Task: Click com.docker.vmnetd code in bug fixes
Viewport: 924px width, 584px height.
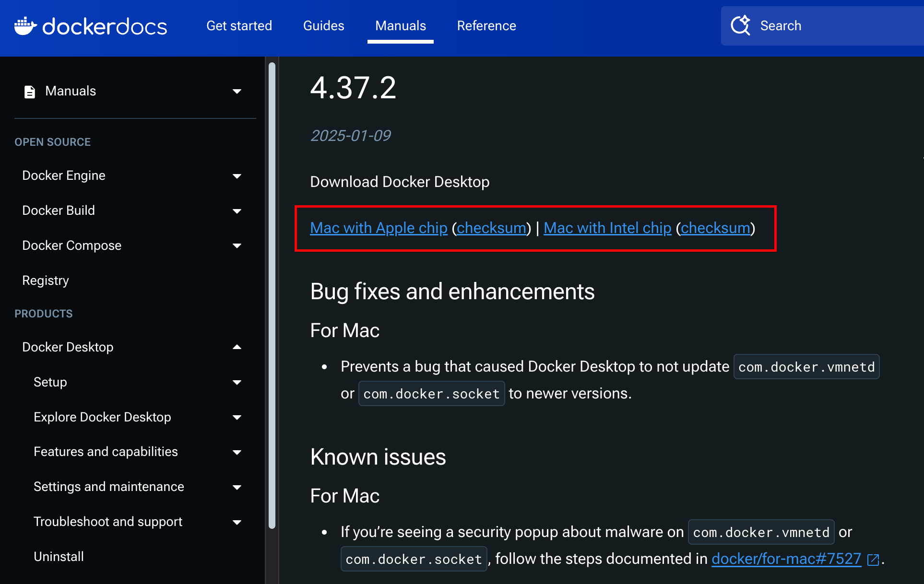Action: point(806,367)
